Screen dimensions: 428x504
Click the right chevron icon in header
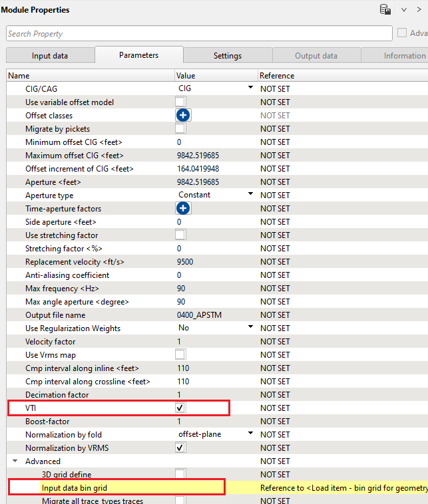point(419,10)
